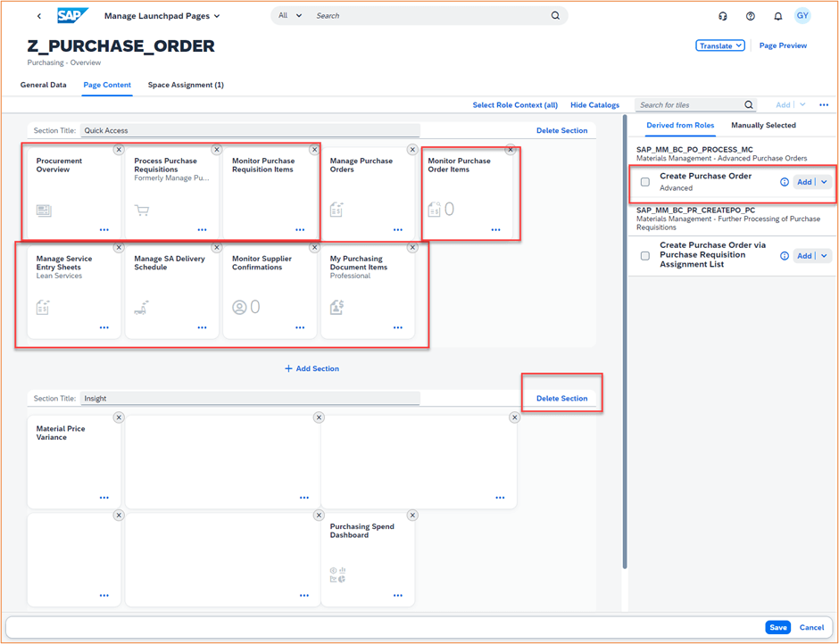
Task: Switch to Derived from Roles tab
Action: pos(680,125)
